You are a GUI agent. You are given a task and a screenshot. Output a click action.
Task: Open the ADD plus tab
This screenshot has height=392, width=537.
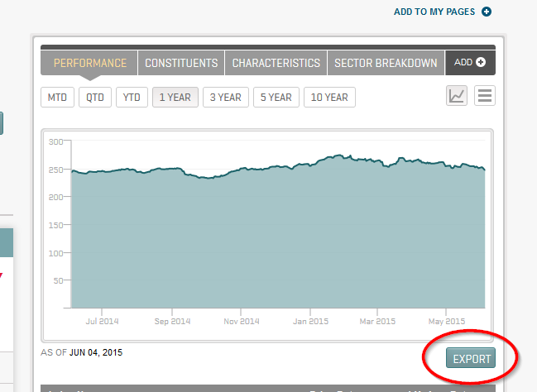click(x=470, y=63)
